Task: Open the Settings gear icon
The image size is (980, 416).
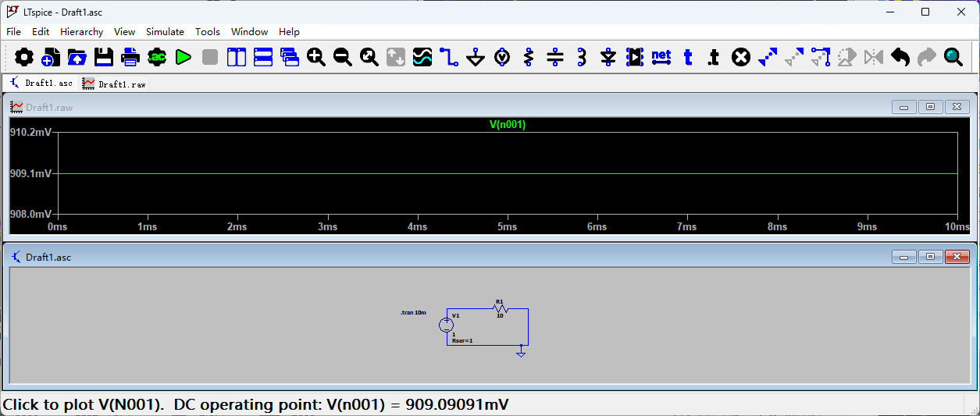Action: tap(24, 57)
